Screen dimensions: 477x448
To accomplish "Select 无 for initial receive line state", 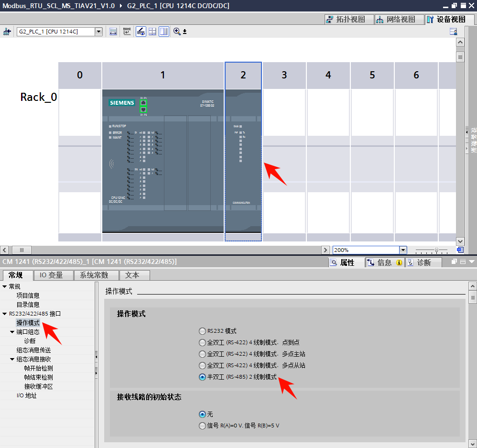I will [202, 414].
